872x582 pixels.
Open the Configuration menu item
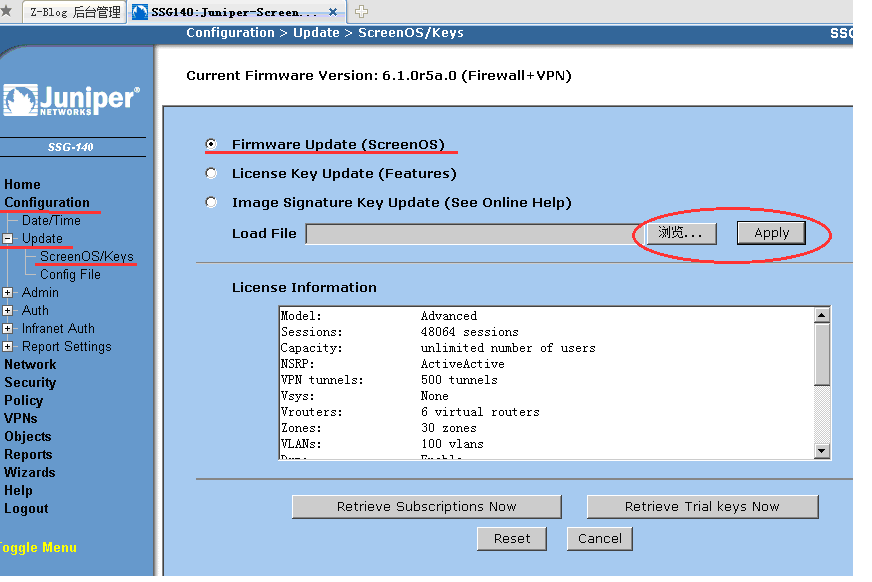pos(47,202)
